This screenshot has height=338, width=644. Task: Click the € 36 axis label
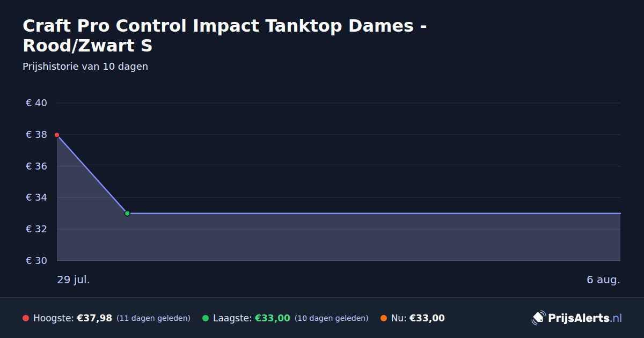coord(36,166)
